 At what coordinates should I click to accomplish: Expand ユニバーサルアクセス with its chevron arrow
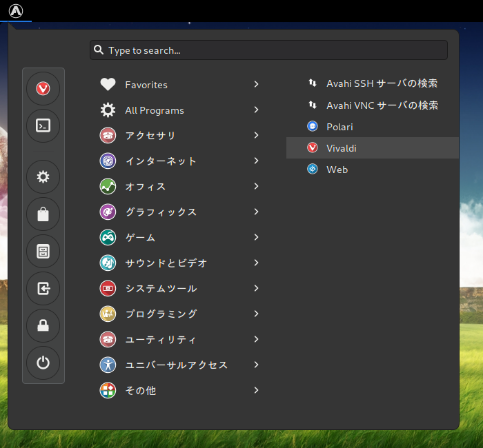[x=256, y=365]
